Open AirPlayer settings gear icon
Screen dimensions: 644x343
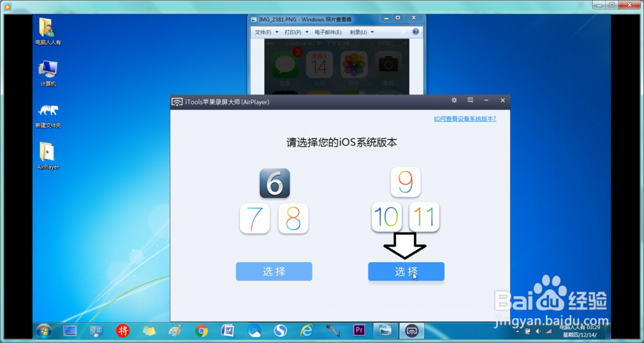(454, 100)
